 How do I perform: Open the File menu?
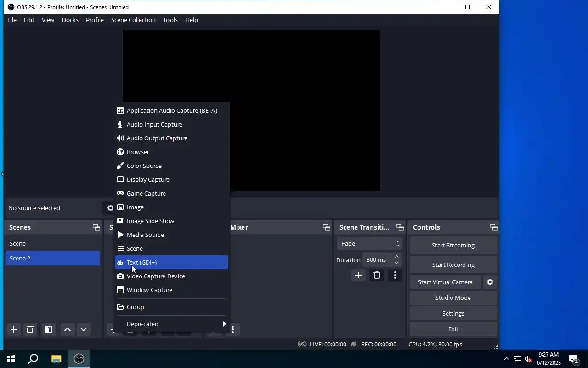tap(12, 20)
